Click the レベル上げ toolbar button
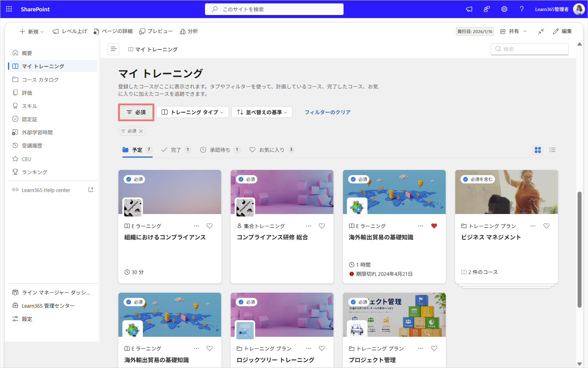Image resolution: width=588 pixels, height=368 pixels. (x=70, y=31)
